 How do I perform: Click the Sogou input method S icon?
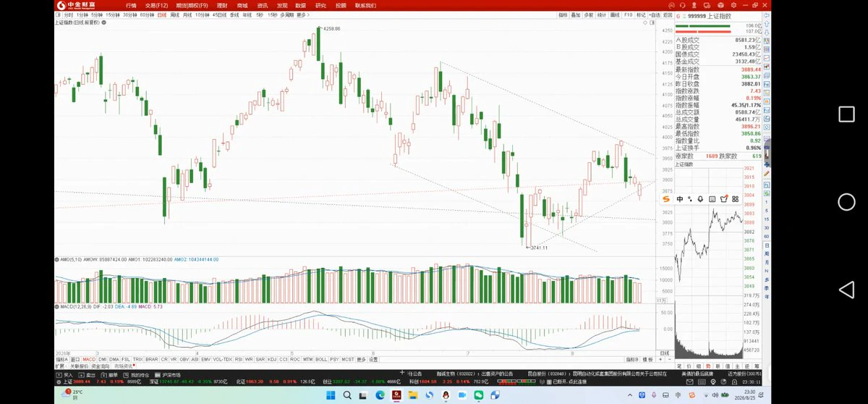[665, 199]
